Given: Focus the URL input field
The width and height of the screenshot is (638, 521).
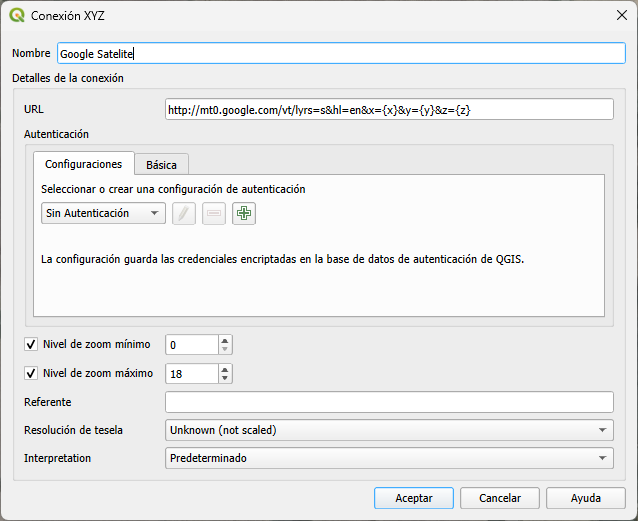Looking at the screenshot, I should [x=388, y=109].
